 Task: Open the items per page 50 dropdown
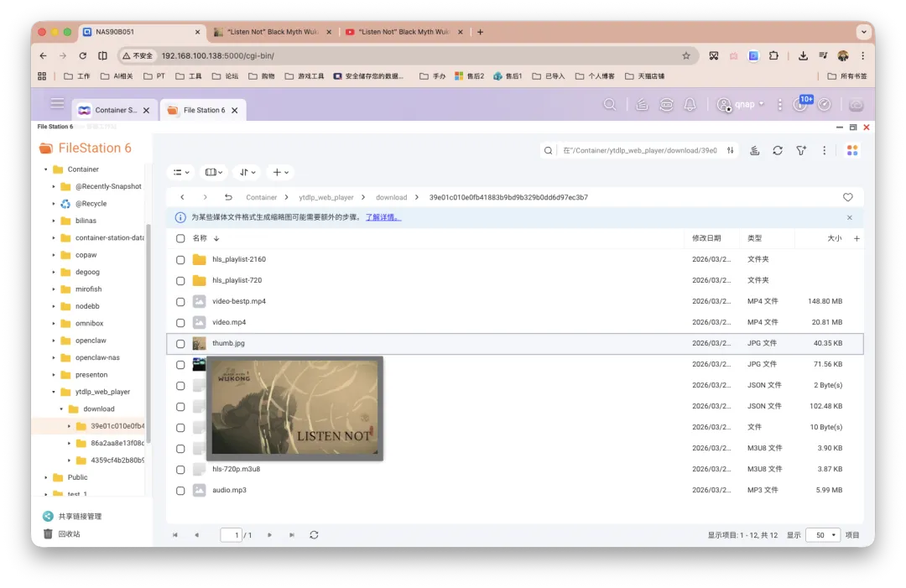[823, 535]
